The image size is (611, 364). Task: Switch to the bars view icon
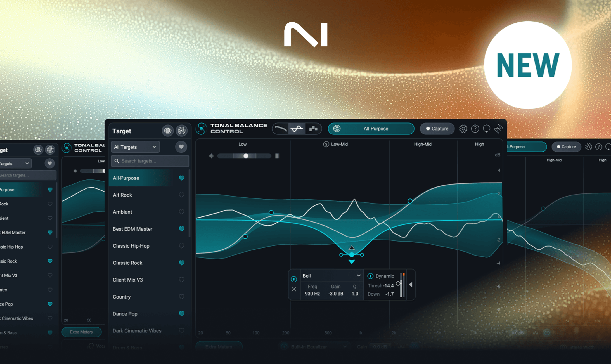(x=313, y=129)
